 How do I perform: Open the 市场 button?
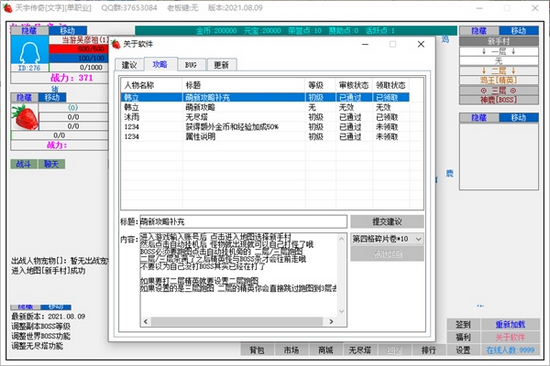tap(291, 350)
